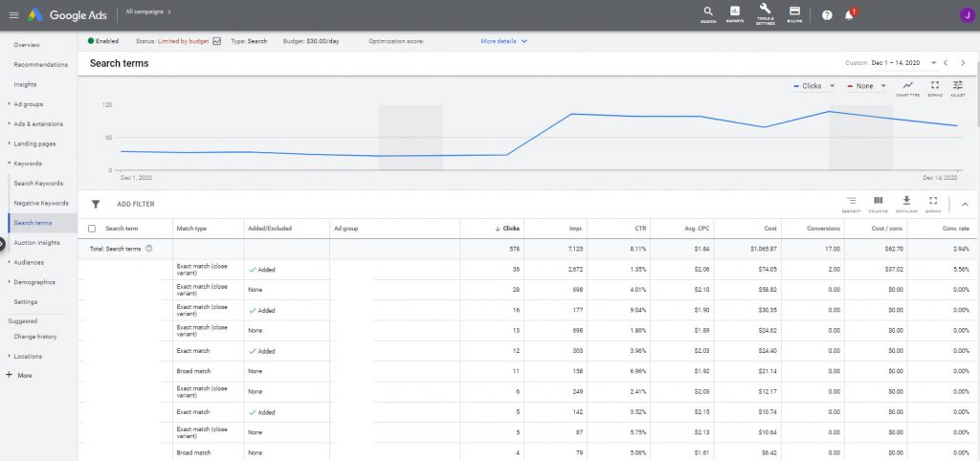This screenshot has width=980, height=461.
Task: Open Insights in sidebar
Action: [x=25, y=84]
